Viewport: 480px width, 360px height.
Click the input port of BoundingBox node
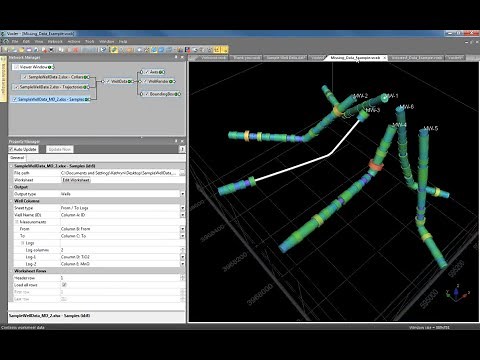point(141,94)
